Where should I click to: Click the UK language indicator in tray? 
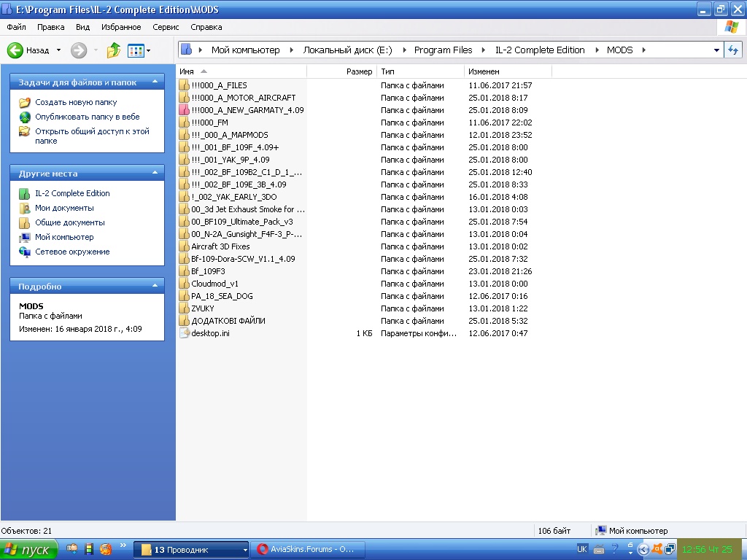(581, 549)
